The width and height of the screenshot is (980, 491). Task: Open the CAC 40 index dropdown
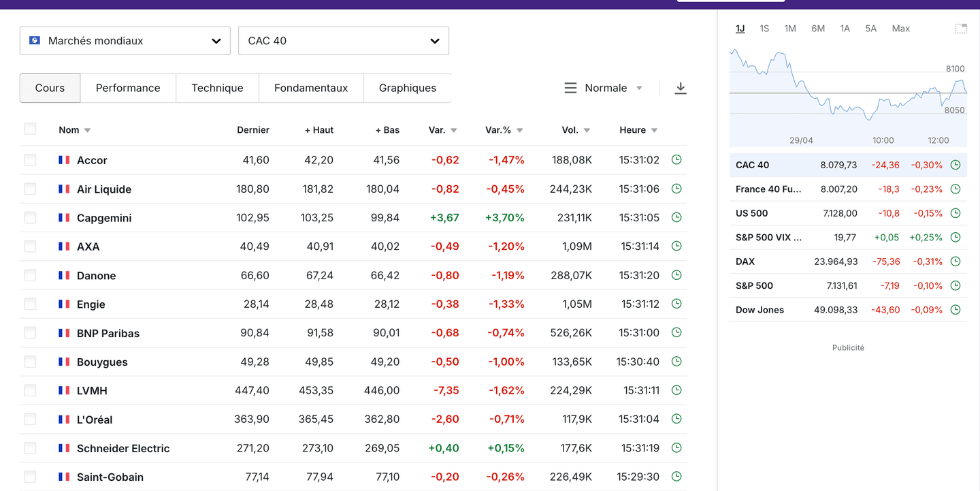(344, 41)
